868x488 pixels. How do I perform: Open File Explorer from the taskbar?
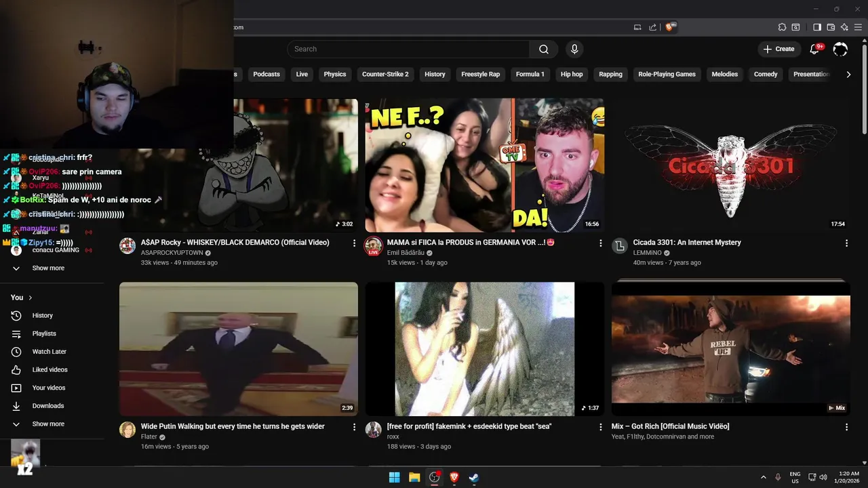pyautogui.click(x=414, y=477)
